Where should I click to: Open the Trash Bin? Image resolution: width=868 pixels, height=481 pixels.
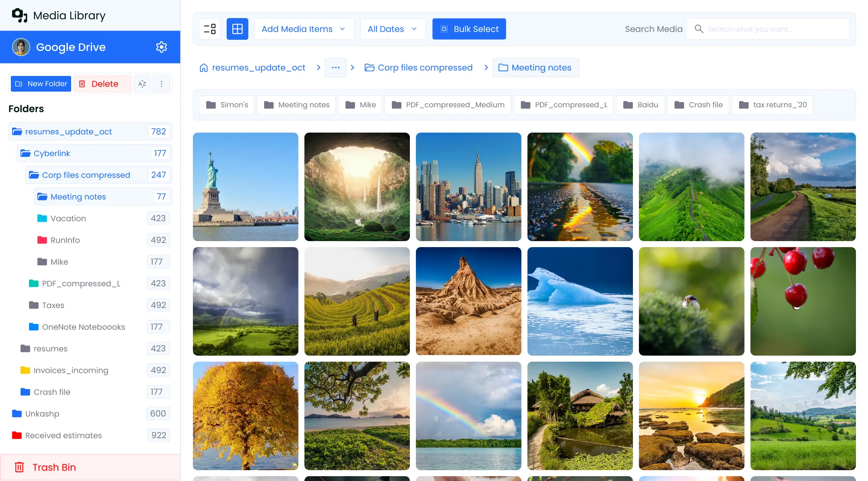[x=90, y=467]
